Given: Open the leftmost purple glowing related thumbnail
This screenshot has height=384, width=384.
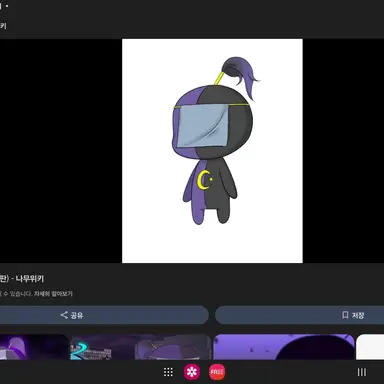Looking at the screenshot, I should pos(34,347).
